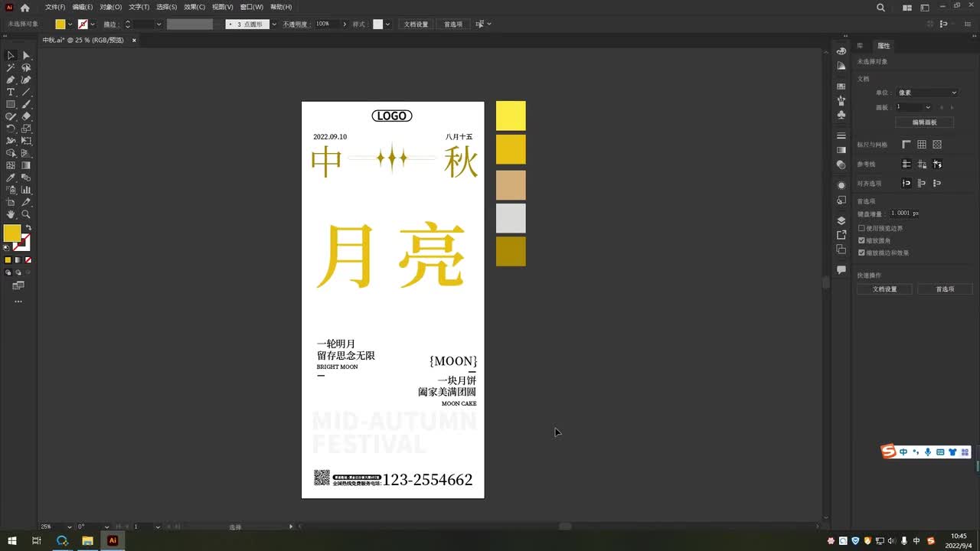Toggle lock guides in 参考线 row
Viewport: 980px width, 551px height.
pyautogui.click(x=922, y=164)
